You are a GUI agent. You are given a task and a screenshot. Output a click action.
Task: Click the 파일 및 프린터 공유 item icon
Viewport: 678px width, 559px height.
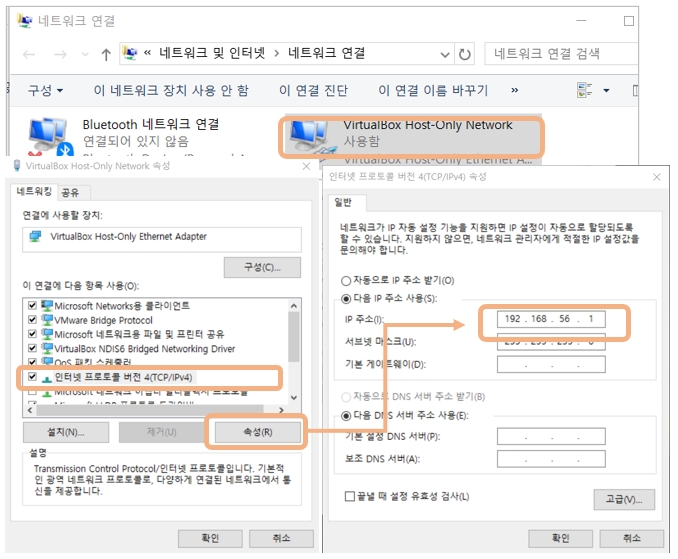(x=47, y=334)
